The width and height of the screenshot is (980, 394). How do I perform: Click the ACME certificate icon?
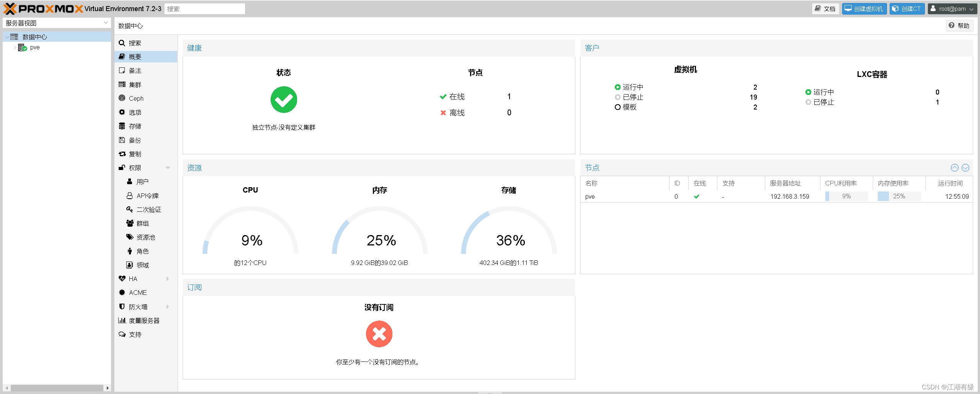pyautogui.click(x=122, y=293)
